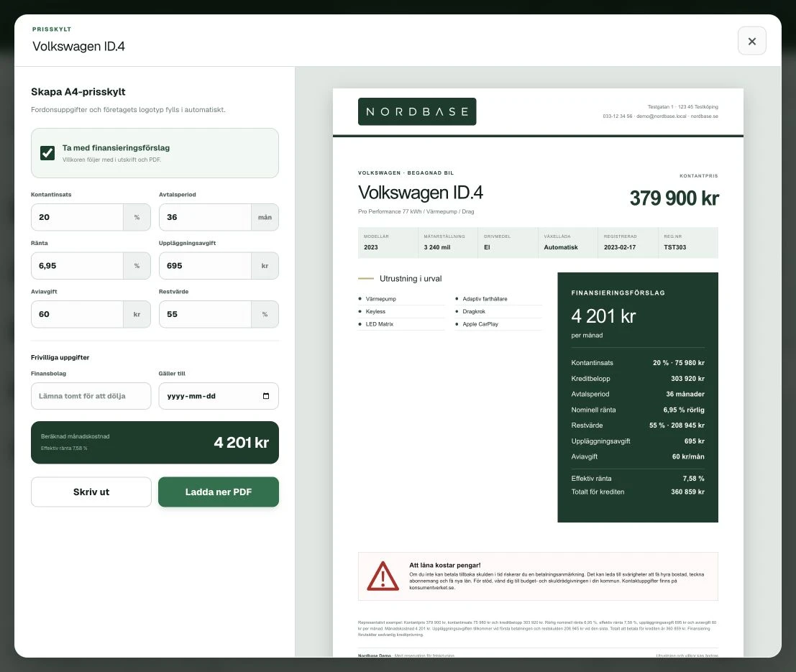This screenshot has height=672, width=796.
Task: Click the Volkswagen ID.4 preview heading
Action: click(x=421, y=193)
